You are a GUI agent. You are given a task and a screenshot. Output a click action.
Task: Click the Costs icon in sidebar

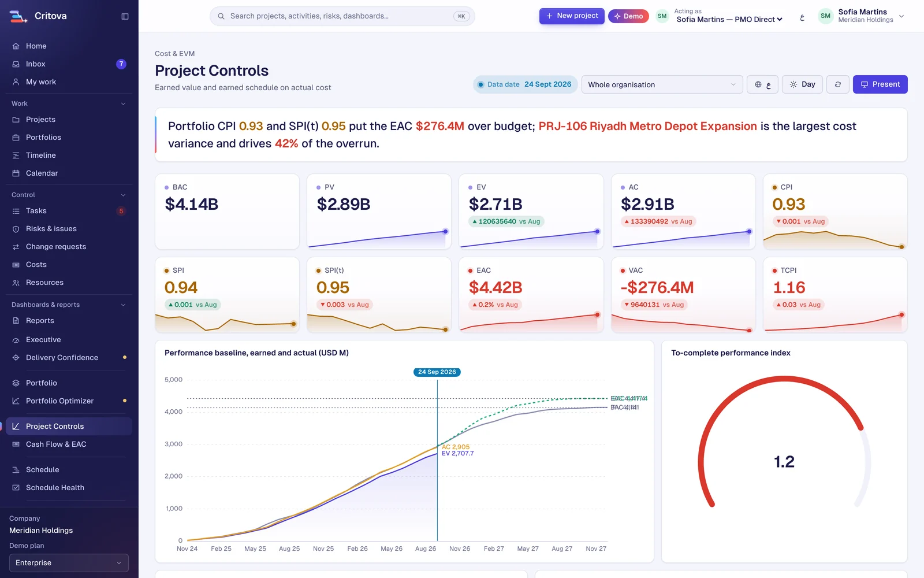tap(16, 265)
